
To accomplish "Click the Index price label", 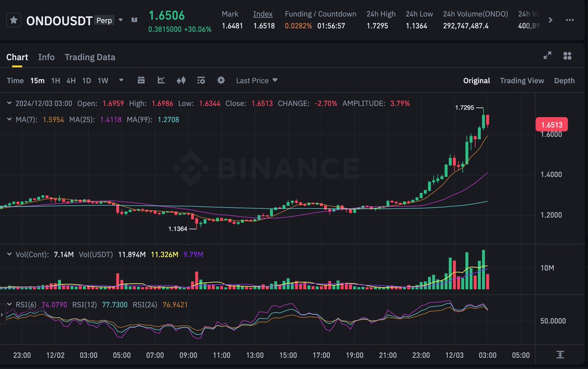I will (263, 14).
